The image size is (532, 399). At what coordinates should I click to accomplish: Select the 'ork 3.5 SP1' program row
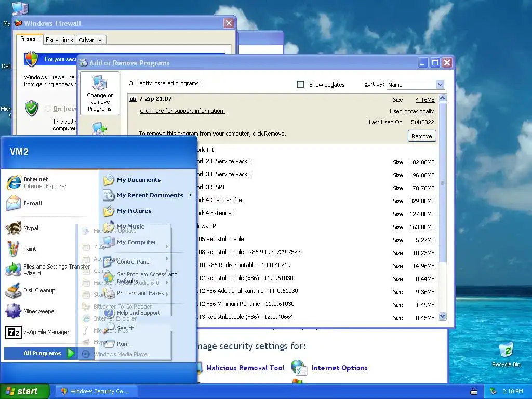coord(317,187)
